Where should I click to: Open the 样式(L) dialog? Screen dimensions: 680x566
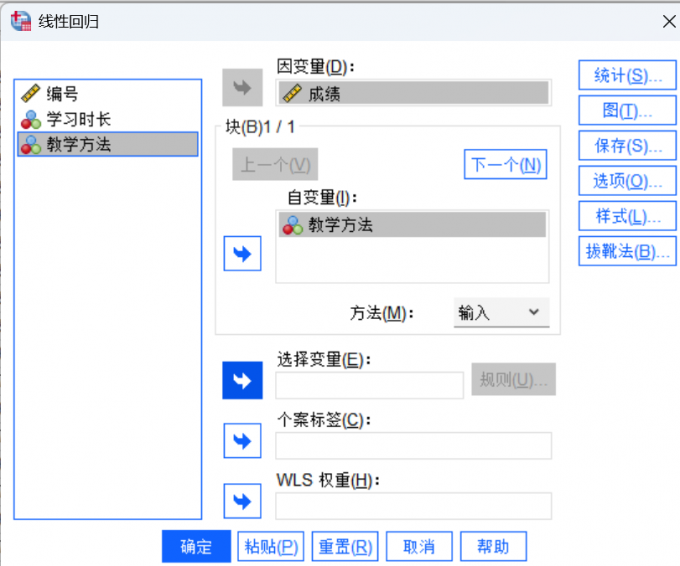(628, 216)
